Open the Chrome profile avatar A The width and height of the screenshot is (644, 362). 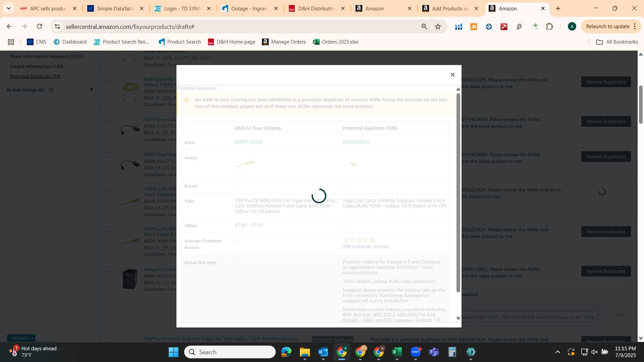click(x=572, y=26)
